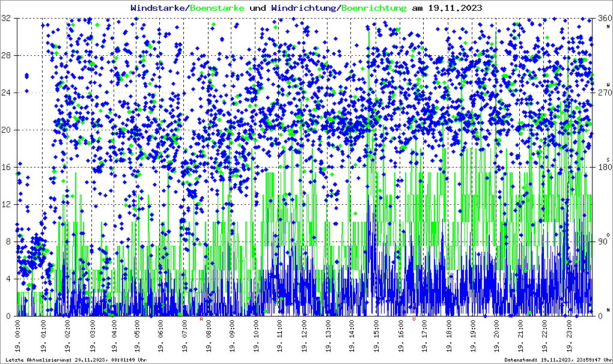
Task: Click the direction axis label 180
Action: 605,167
